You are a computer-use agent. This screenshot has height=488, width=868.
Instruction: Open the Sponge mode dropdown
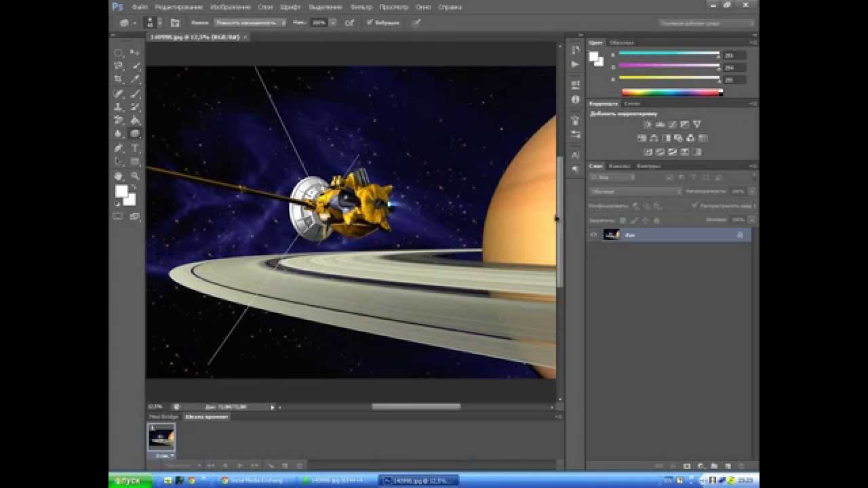click(250, 22)
